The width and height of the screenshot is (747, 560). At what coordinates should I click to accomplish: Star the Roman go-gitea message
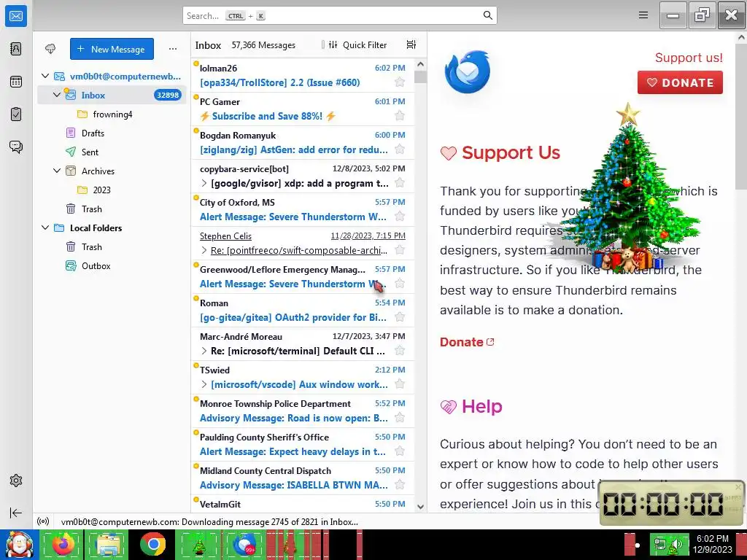(400, 316)
